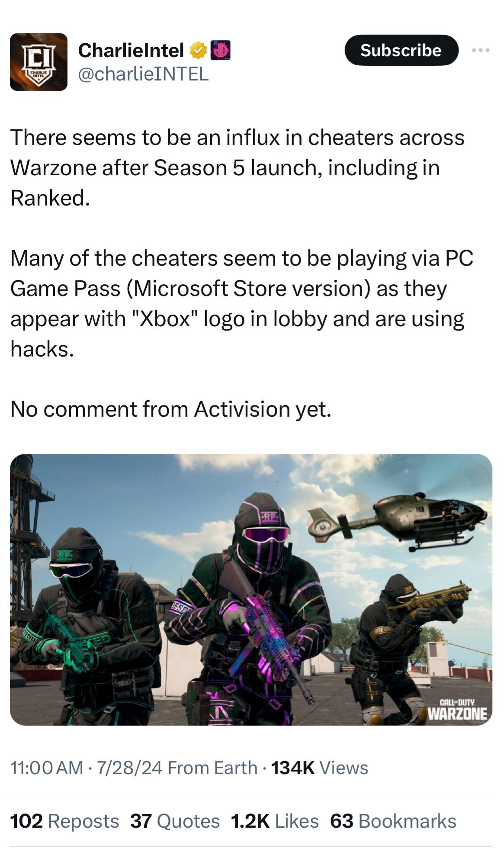Click the No comment from Activision line
This screenshot has height=855, width=504.
coord(171,409)
